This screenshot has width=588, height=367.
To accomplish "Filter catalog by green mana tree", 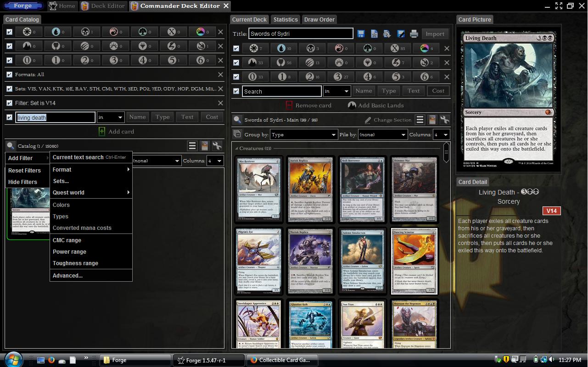I will pyautogui.click(x=144, y=32).
